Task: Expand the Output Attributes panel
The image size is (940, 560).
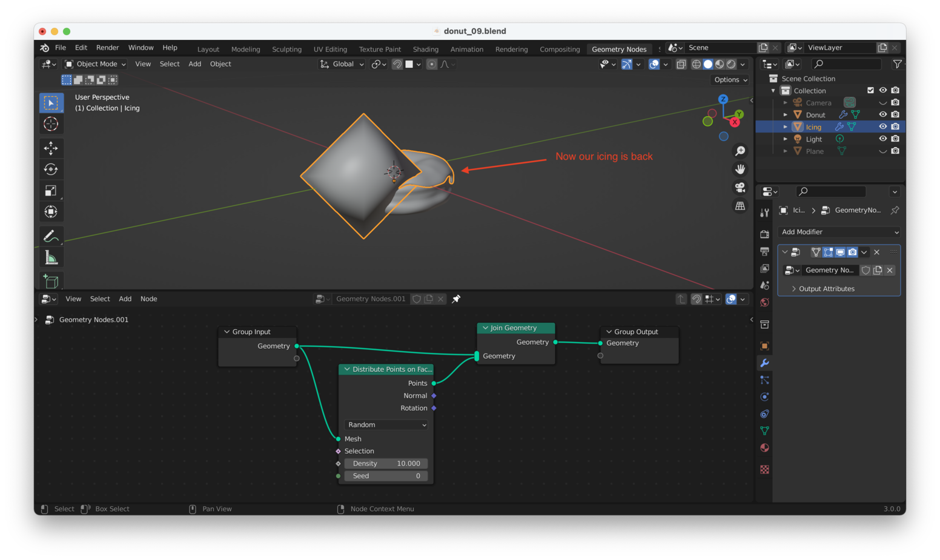Action: click(x=826, y=289)
